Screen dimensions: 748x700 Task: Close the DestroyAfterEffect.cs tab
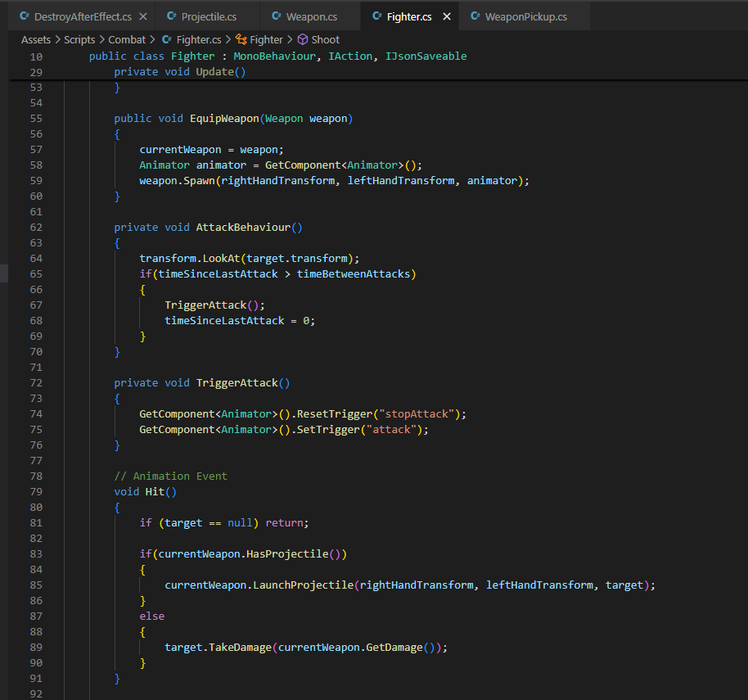(x=144, y=16)
